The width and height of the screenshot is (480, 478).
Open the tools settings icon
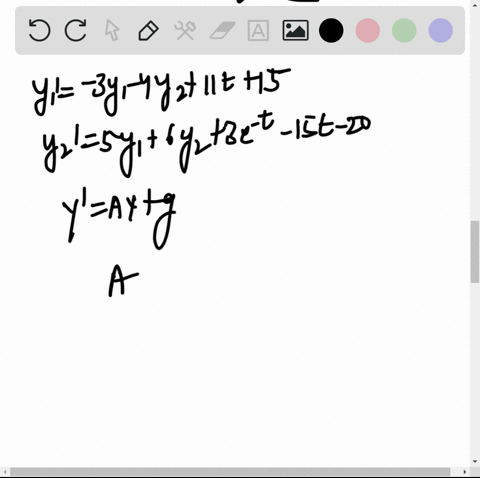[x=185, y=31]
